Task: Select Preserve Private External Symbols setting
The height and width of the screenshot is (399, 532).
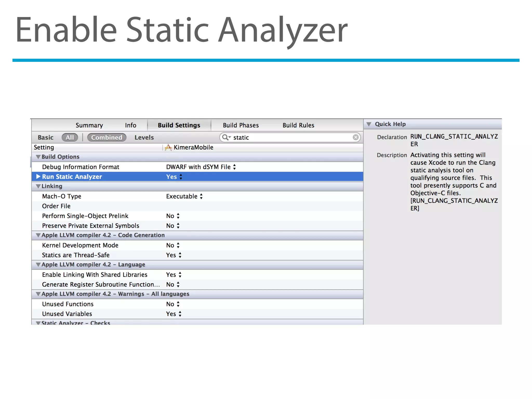Action: (91, 226)
